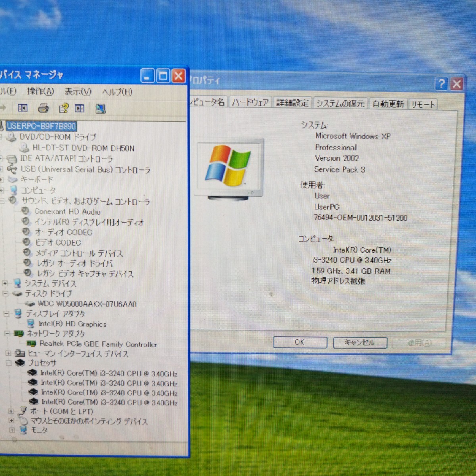Click the ビデオ CODEC speaker icon
476x476 pixels.
(27, 242)
